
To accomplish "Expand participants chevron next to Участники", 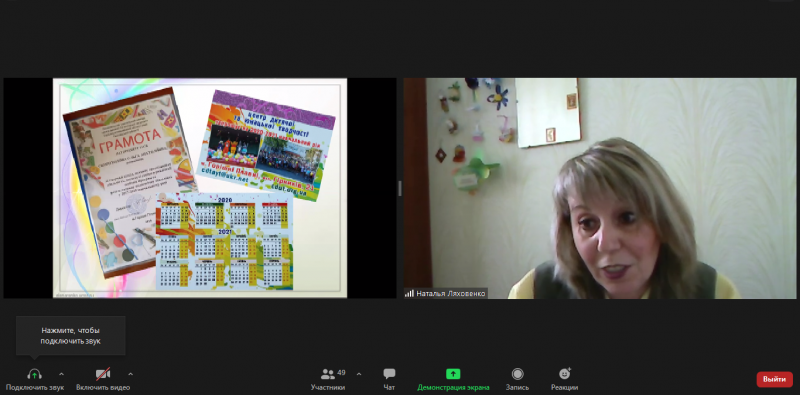I will [359, 374].
